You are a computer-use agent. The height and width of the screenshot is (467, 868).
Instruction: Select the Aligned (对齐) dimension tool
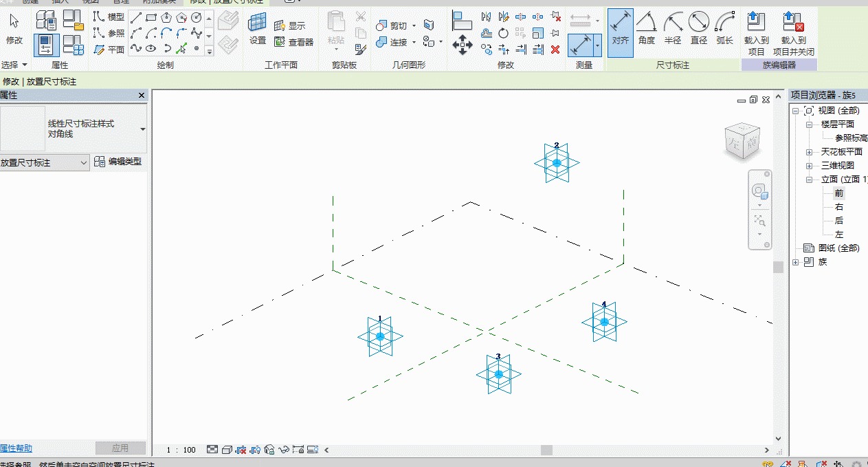[x=621, y=32]
